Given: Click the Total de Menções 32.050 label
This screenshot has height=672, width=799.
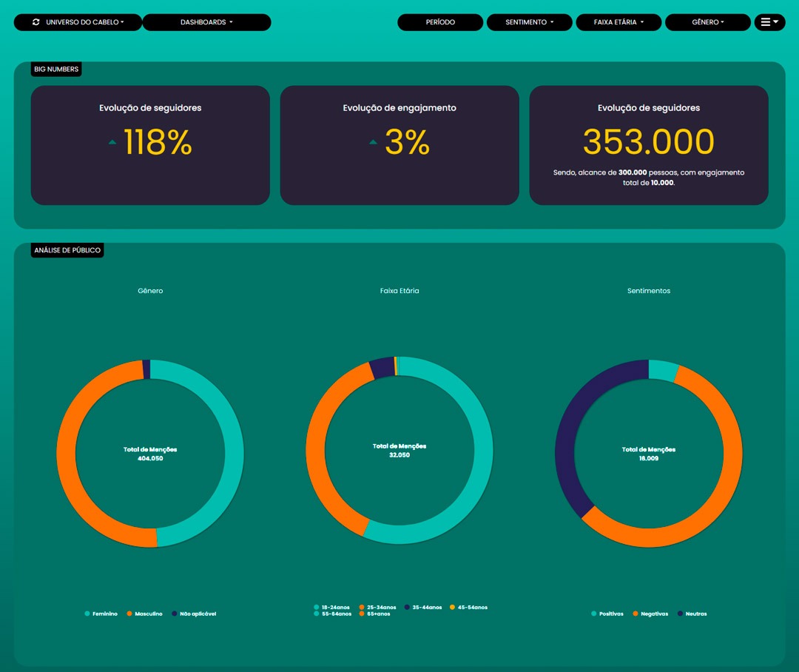Looking at the screenshot, I should point(399,450).
